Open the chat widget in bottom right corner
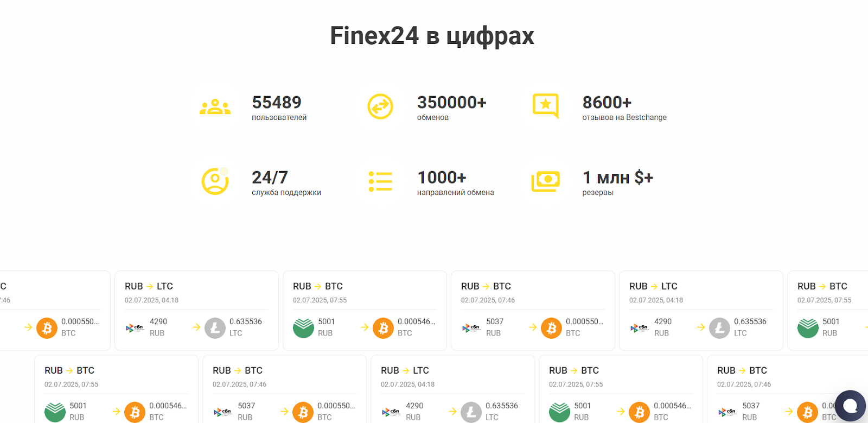The image size is (868, 423). click(x=850, y=406)
